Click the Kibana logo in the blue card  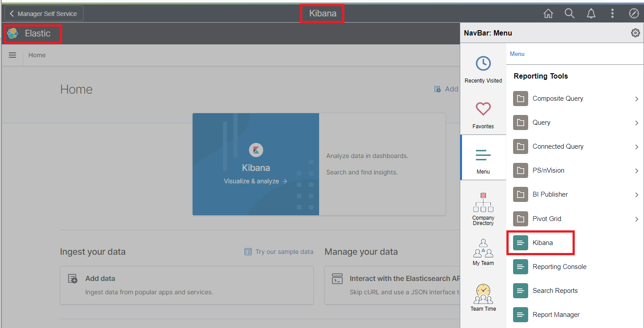(256, 150)
